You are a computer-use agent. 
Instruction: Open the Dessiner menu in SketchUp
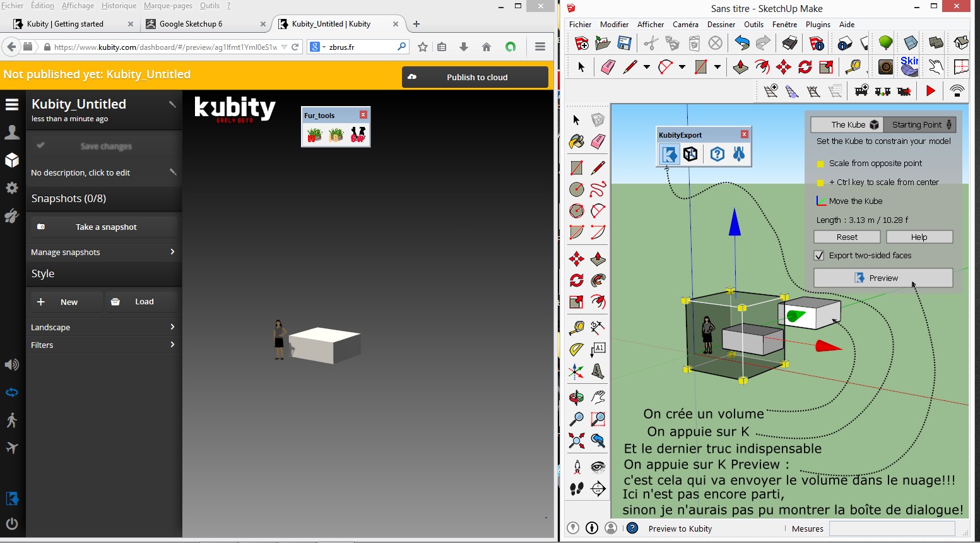pyautogui.click(x=721, y=25)
